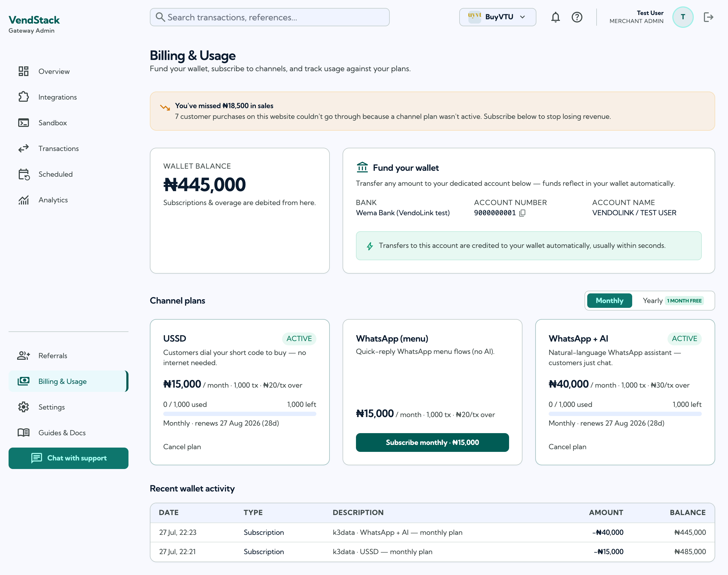728x575 pixels.
Task: Copy account number 9000000001 icon
Action: click(x=522, y=213)
